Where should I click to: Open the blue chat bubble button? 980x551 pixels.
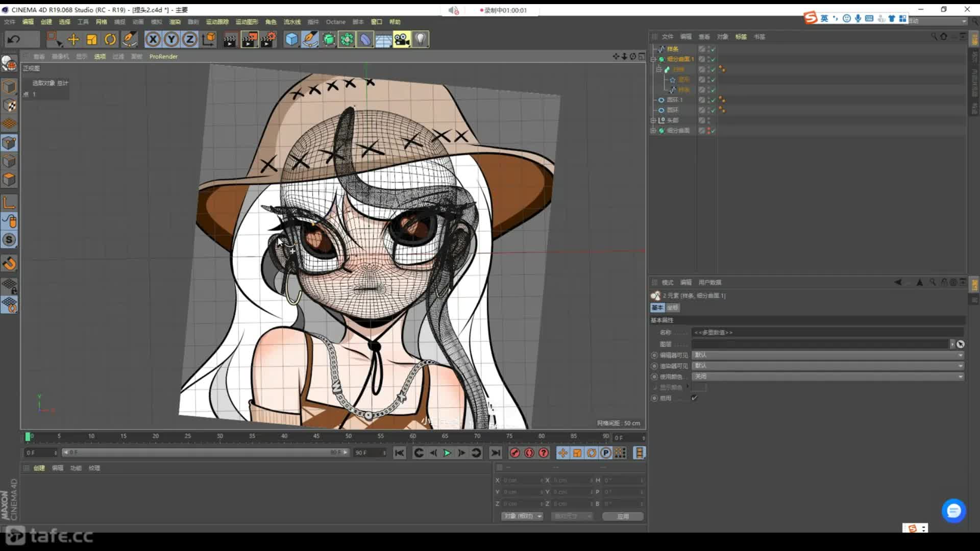(x=953, y=511)
